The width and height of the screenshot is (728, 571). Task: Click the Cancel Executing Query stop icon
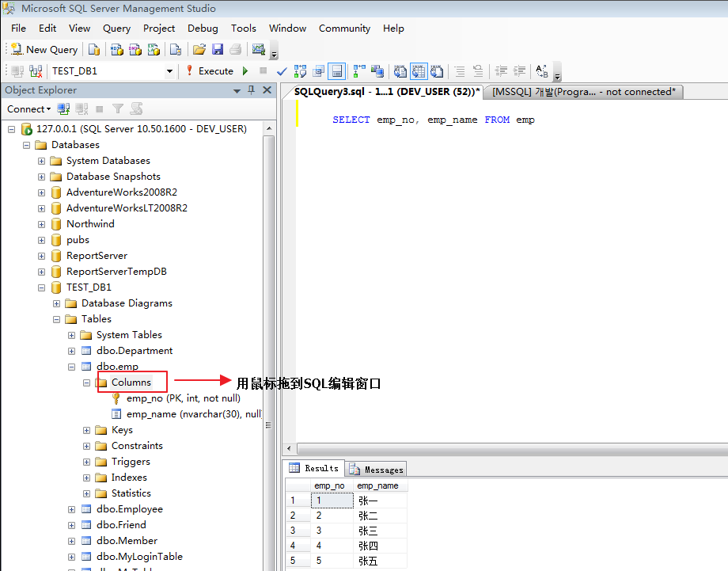pyautogui.click(x=264, y=70)
